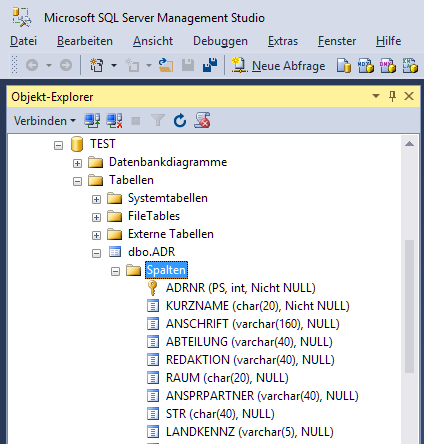The image size is (424, 444).
Task: Click the key icon next to ADRNR
Action: pyautogui.click(x=153, y=288)
